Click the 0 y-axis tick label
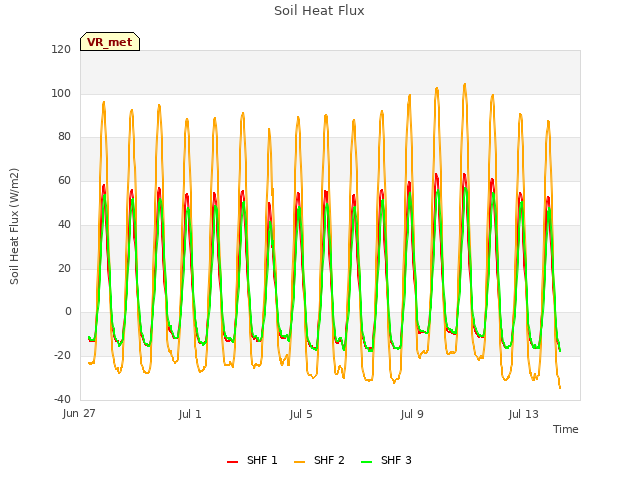Viewport: 640px width, 480px height. [x=68, y=311]
